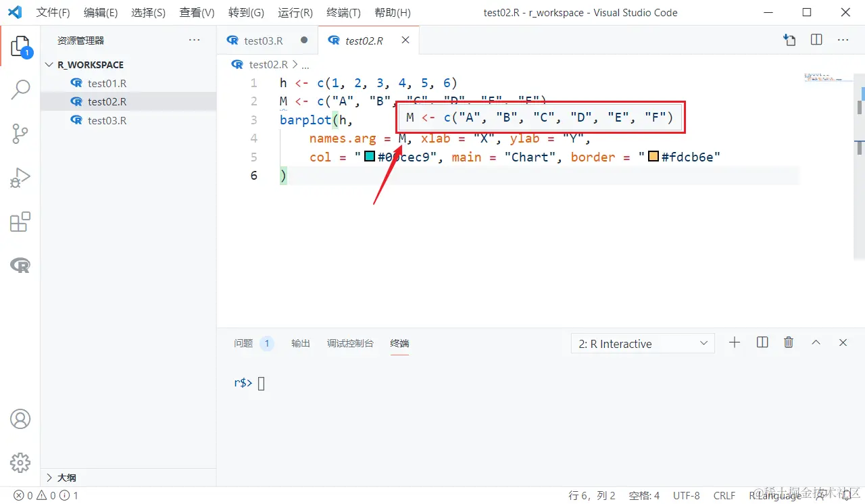Screen dimensions: 865x504
Task: Open Run and Debug view
Action: (20, 178)
